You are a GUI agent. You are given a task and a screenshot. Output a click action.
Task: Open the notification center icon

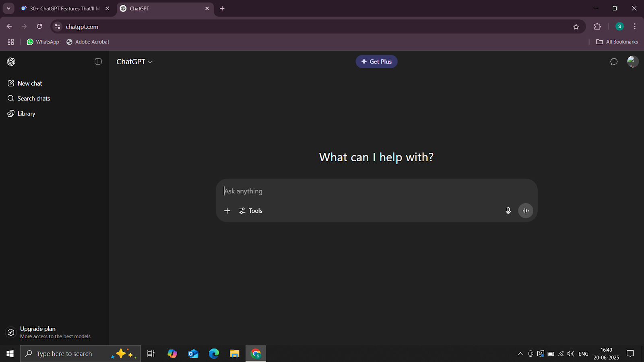630,354
